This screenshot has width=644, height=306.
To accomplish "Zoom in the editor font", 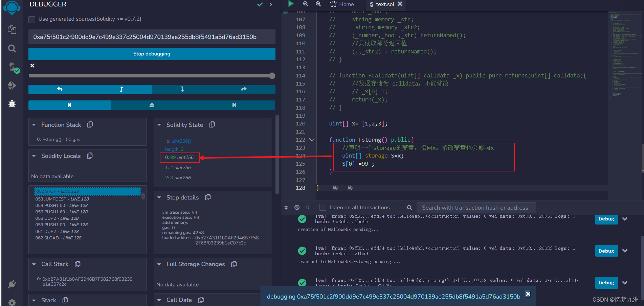I will click(x=318, y=4).
